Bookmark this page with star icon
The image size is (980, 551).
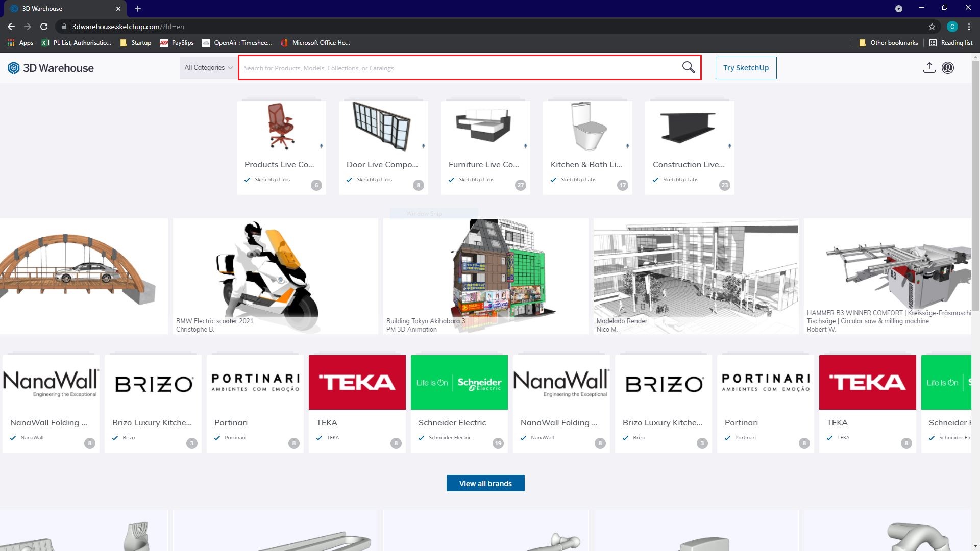pyautogui.click(x=932, y=27)
